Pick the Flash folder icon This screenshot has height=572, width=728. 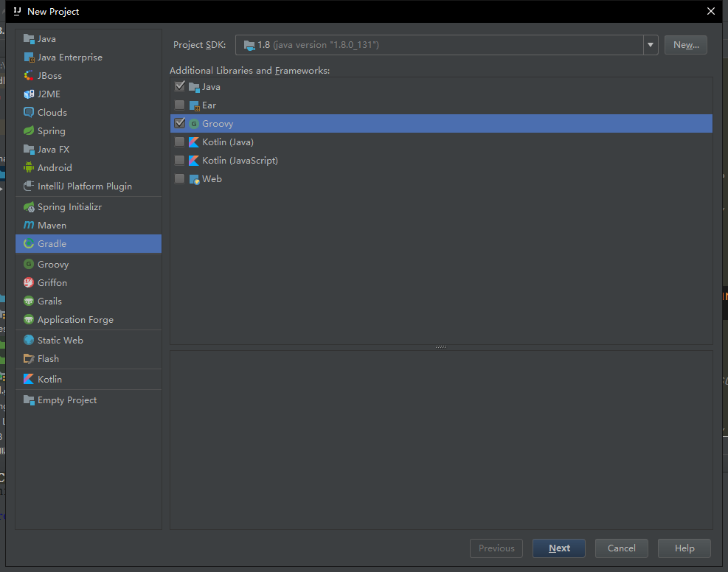[29, 358]
